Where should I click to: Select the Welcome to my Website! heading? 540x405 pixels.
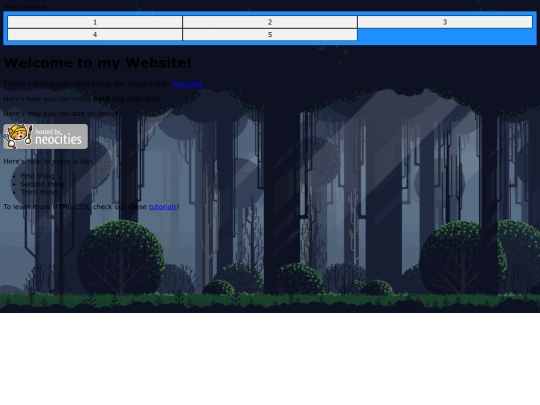point(97,63)
